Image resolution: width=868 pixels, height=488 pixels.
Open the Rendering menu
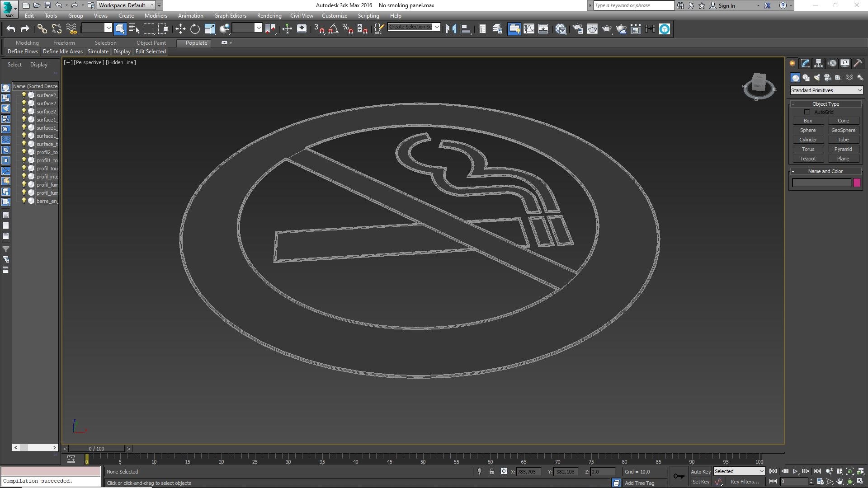point(269,15)
